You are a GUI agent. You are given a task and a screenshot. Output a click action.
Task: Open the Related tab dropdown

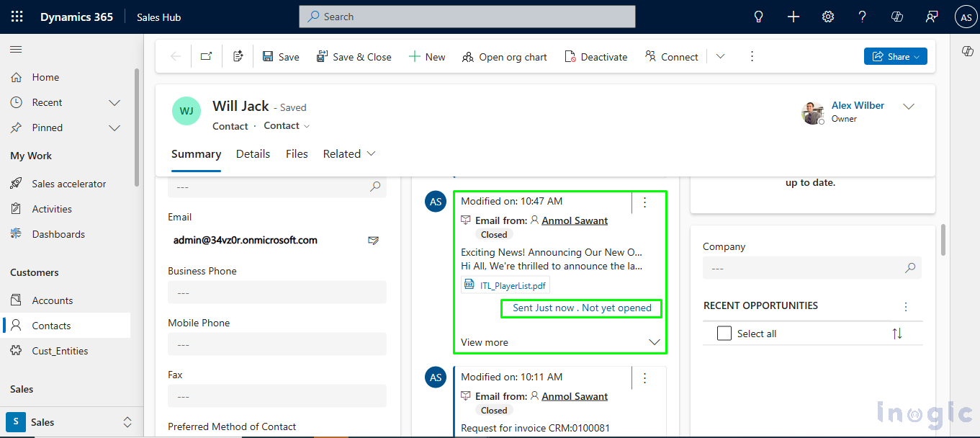tap(349, 154)
